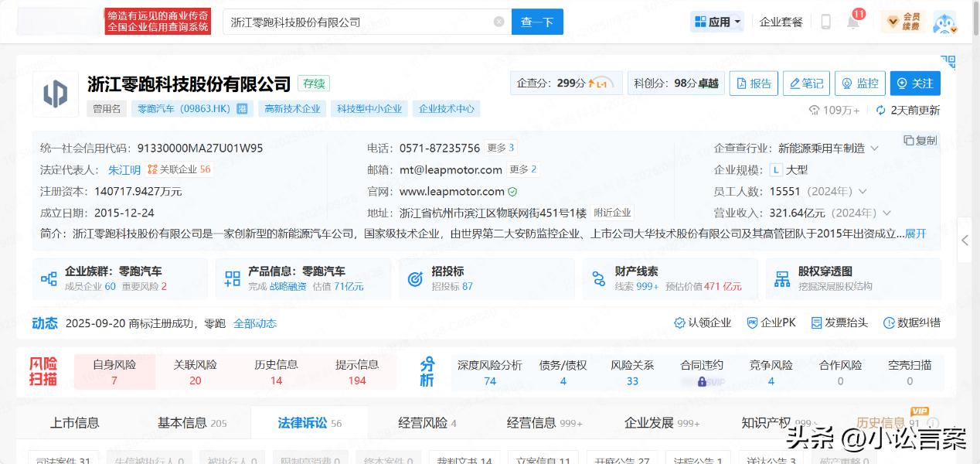Click the 高新技术企业 tag
Screen dimensions: 980x464
292,109
